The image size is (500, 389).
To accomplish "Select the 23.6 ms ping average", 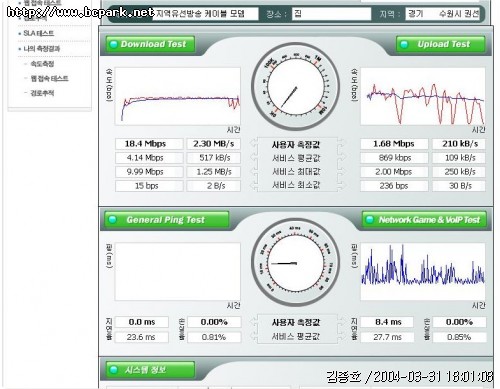I will click(141, 337).
